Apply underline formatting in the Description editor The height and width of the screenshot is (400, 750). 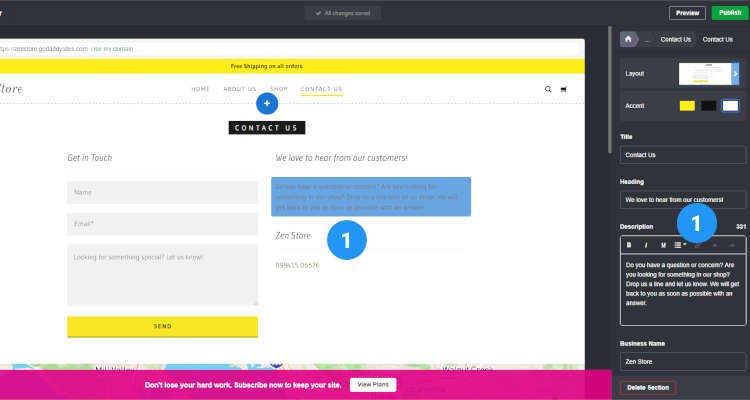(x=663, y=245)
